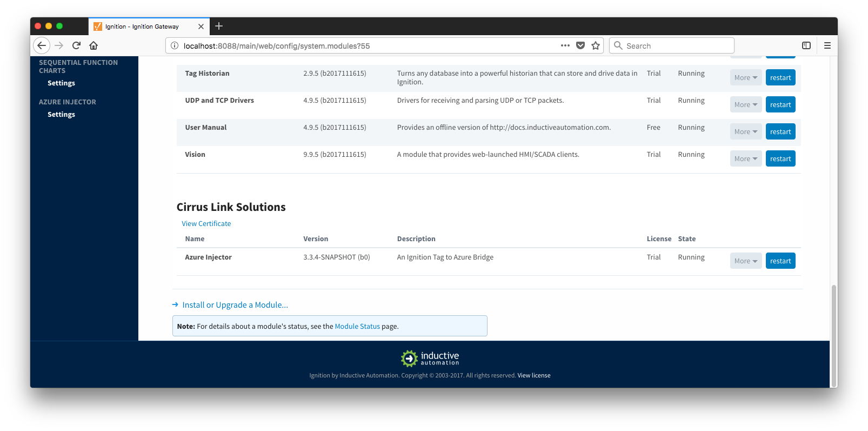
Task: Restart the User Manual module
Action: 780,131
